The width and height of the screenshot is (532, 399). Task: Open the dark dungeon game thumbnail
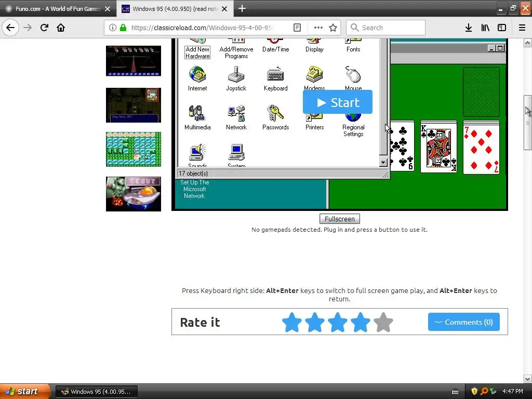coord(134,105)
